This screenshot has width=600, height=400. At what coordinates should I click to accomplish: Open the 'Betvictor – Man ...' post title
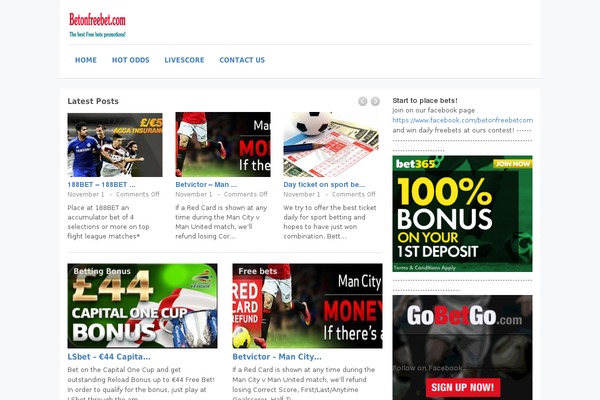[x=206, y=184]
